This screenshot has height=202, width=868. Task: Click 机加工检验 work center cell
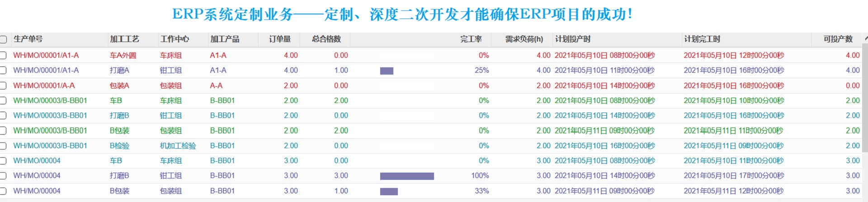[178, 146]
